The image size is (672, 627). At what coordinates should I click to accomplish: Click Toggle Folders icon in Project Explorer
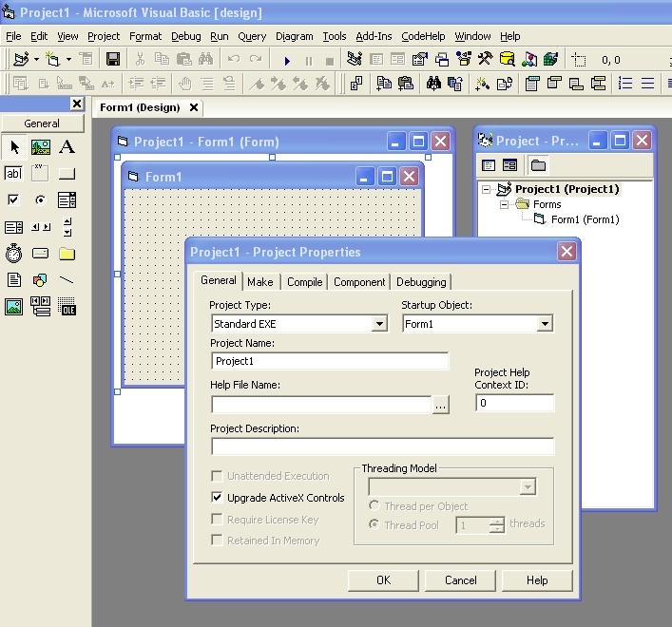tap(538, 165)
